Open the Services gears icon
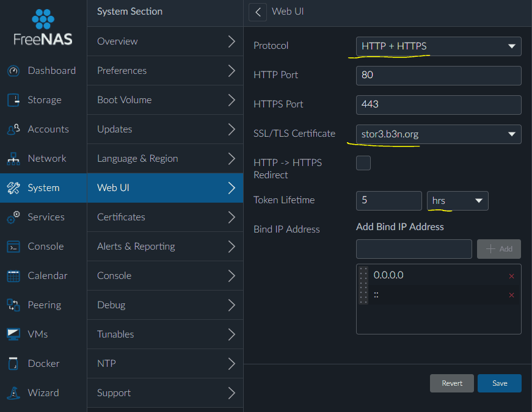 point(13,217)
